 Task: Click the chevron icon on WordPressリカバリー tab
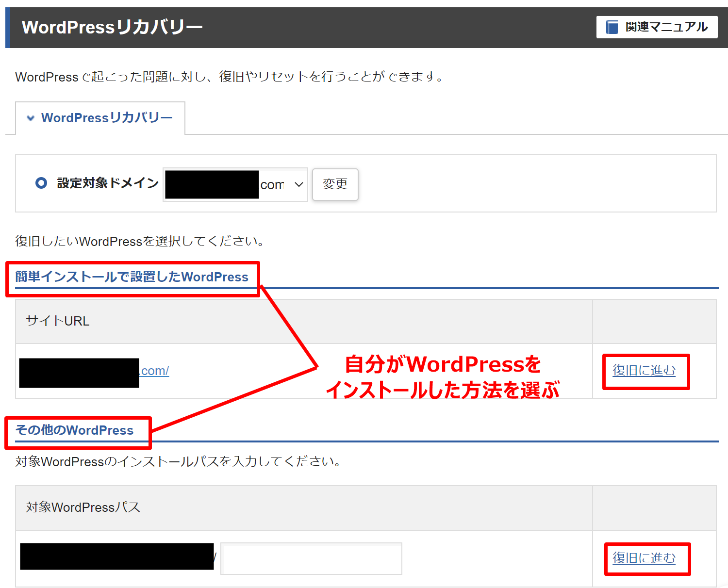(x=31, y=118)
